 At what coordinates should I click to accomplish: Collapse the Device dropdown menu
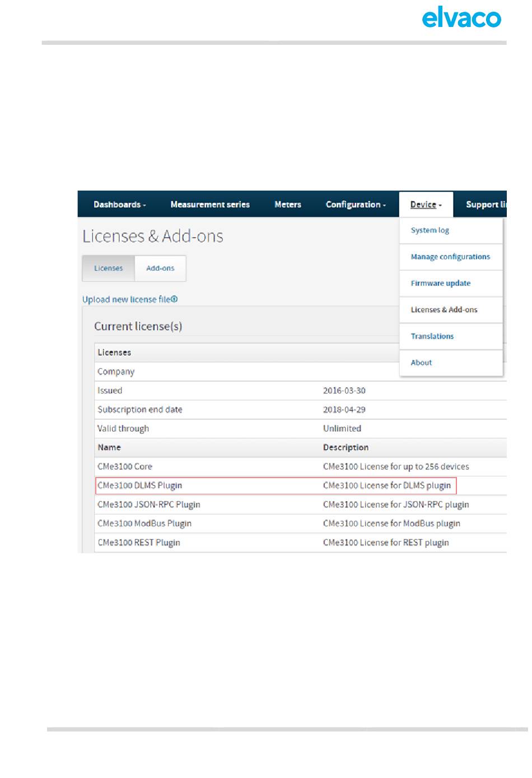click(426, 205)
